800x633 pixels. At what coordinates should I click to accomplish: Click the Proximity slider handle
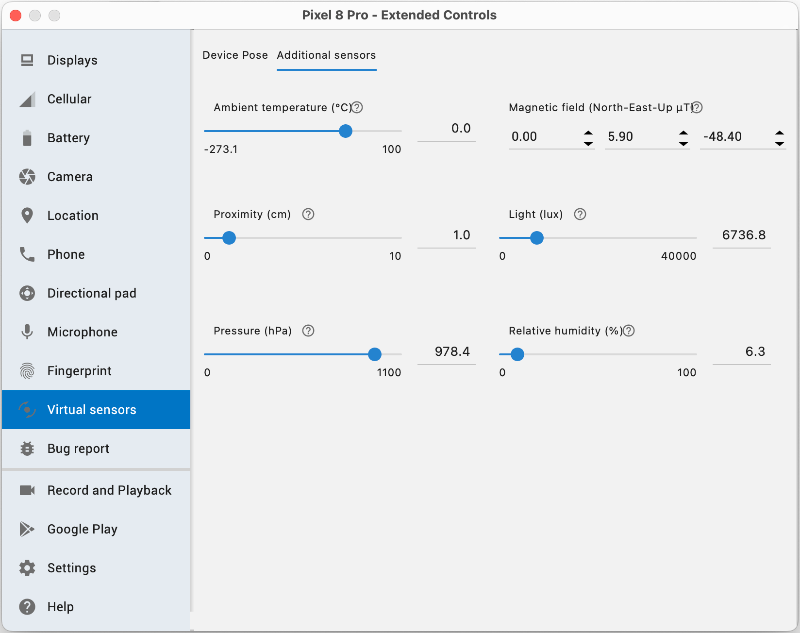pyautogui.click(x=229, y=238)
